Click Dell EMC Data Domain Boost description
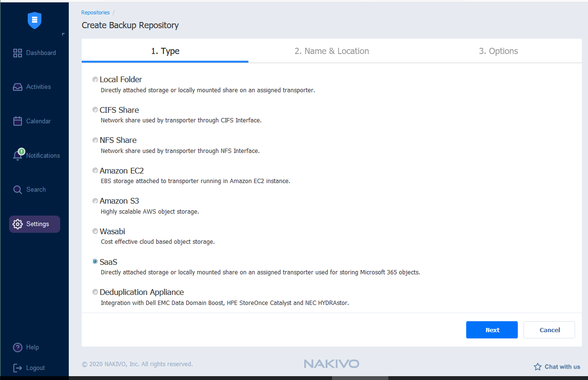Screen dimensions: 588x380 (x=225, y=303)
